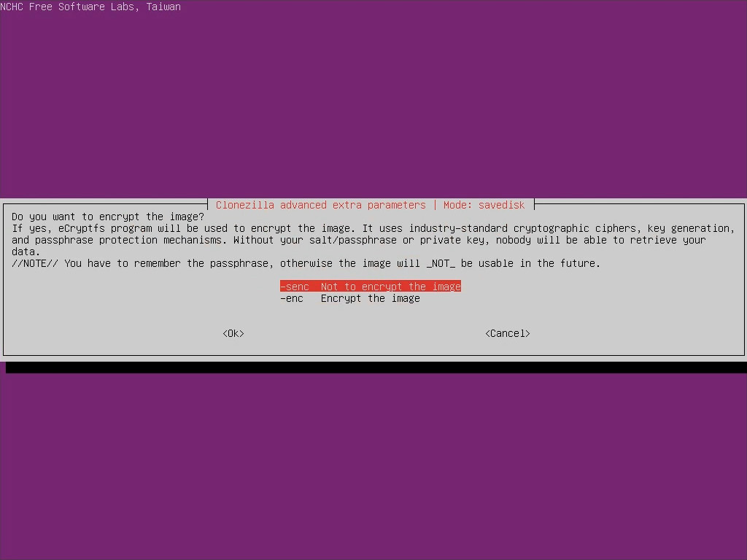The image size is (747, 560).
Task: Select the -enc option flag
Action: coord(292,298)
